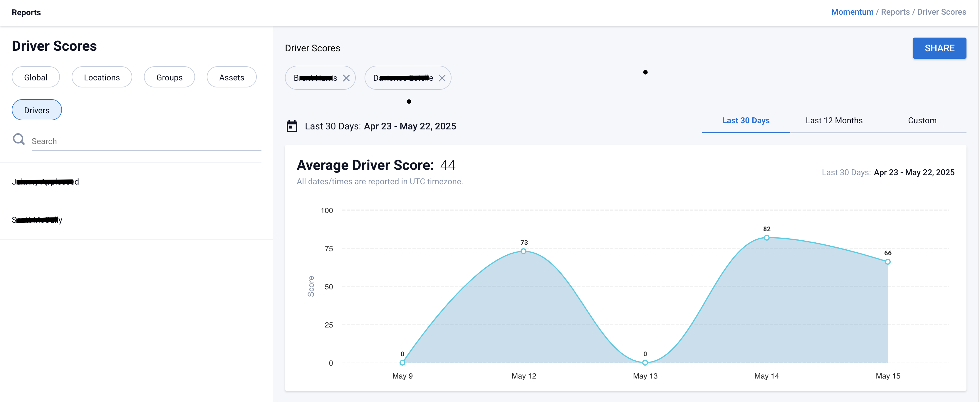The width and height of the screenshot is (980, 402).
Task: Switch to Last 30 Days tab
Action: pyautogui.click(x=746, y=120)
